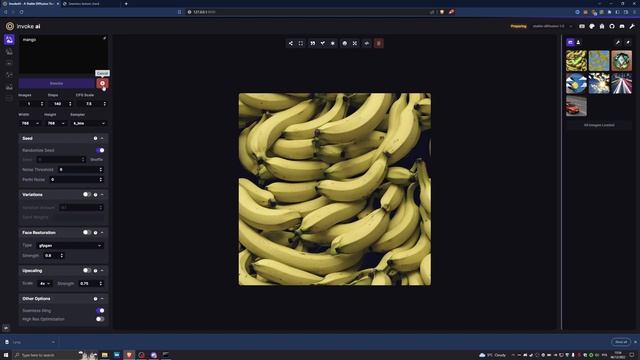Collapse the Variations section
The width and height of the screenshot is (640, 360).
[102, 195]
